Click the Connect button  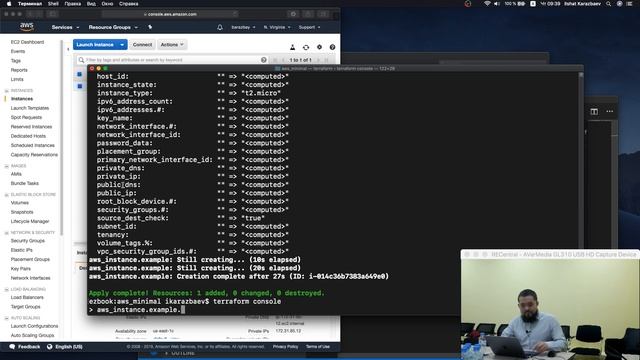(x=142, y=44)
